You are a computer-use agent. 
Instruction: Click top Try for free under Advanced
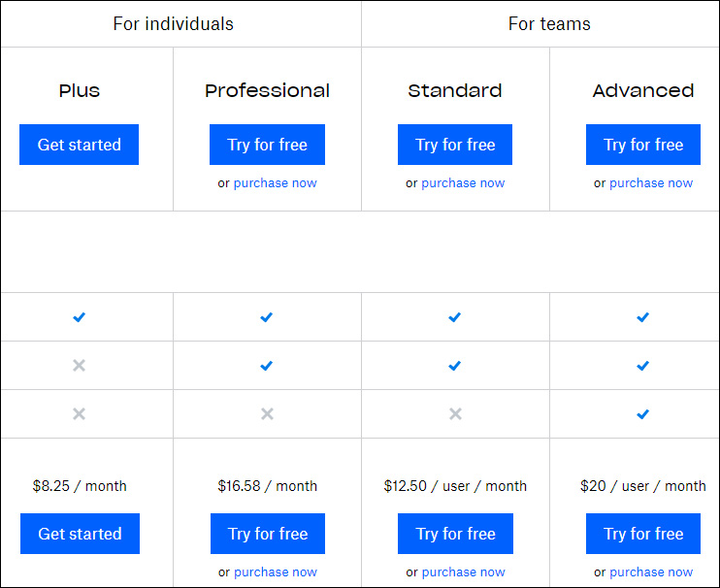[643, 145]
